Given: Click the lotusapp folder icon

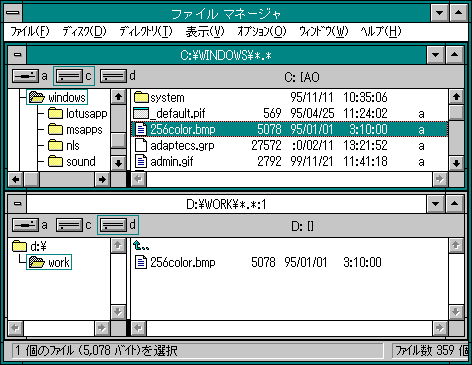Looking at the screenshot, I should (55, 113).
